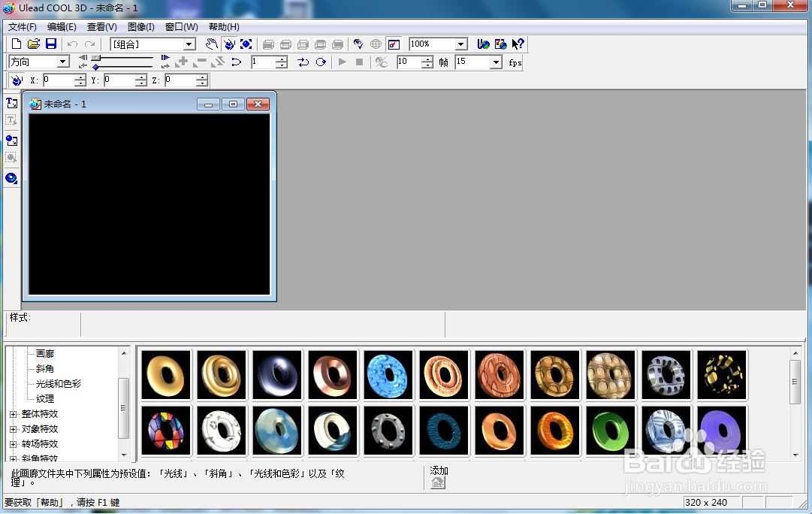Pick the light blue bubbly torus thumbnail
This screenshot has height=514, width=812.
click(x=388, y=375)
